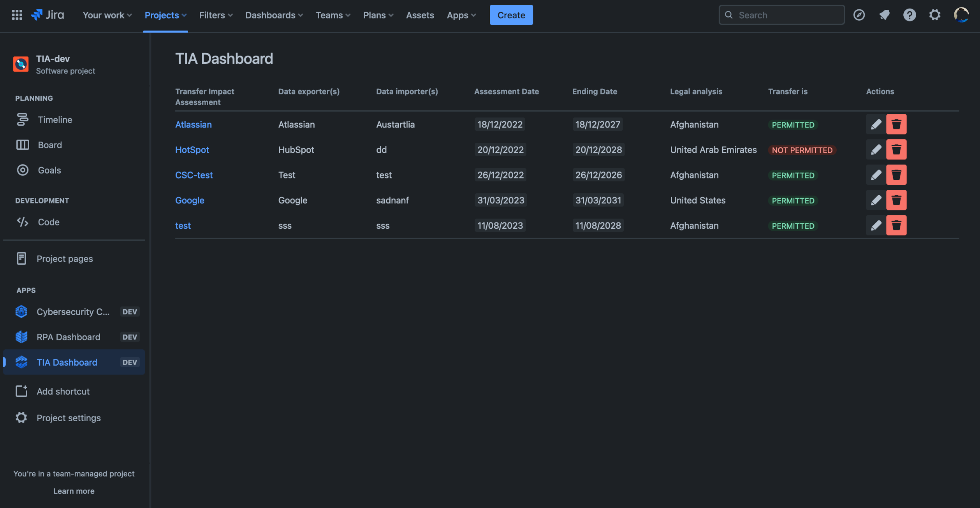Image resolution: width=980 pixels, height=508 pixels.
Task: Expand the Projects dropdown
Action: tap(165, 15)
